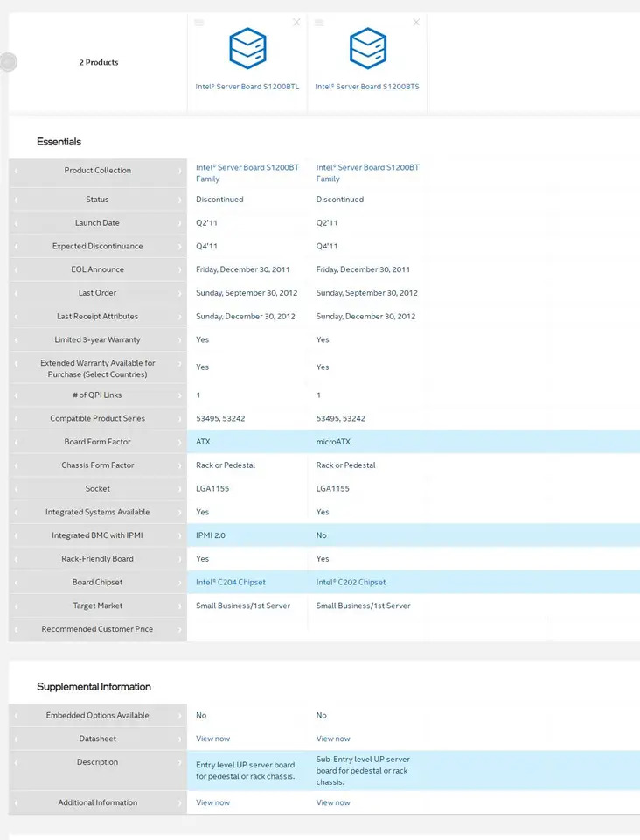Select the Integrated Systems Available row label
The image size is (640, 840).
click(97, 512)
